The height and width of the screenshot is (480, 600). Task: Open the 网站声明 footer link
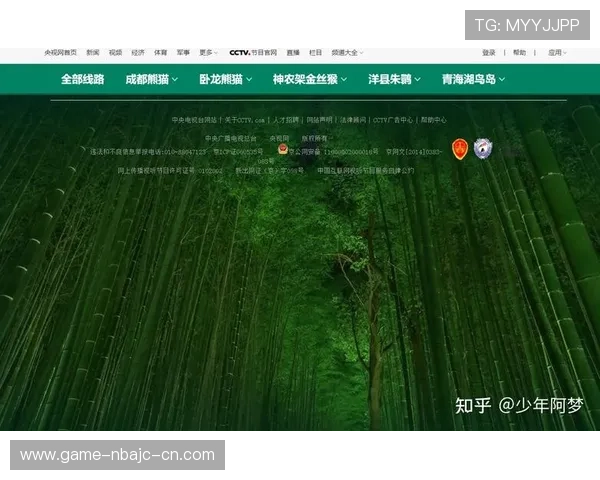pyautogui.click(x=319, y=120)
